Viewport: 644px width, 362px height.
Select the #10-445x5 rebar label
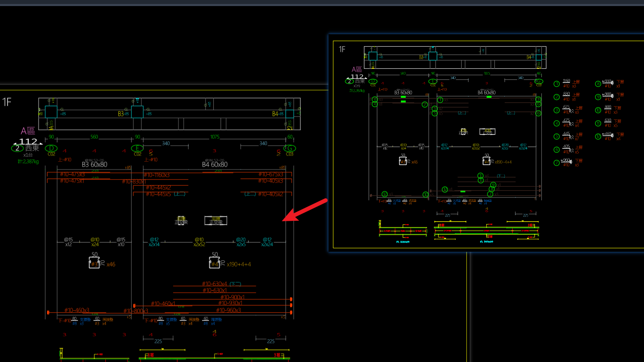click(x=158, y=194)
